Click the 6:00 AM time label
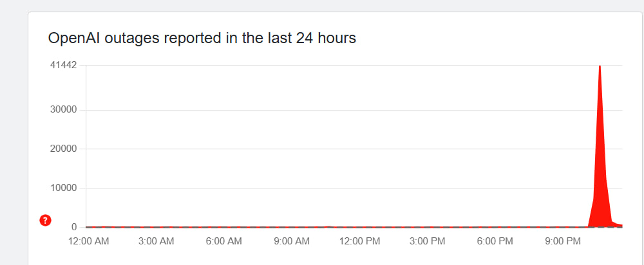Image resolution: width=644 pixels, height=265 pixels. [x=224, y=242]
